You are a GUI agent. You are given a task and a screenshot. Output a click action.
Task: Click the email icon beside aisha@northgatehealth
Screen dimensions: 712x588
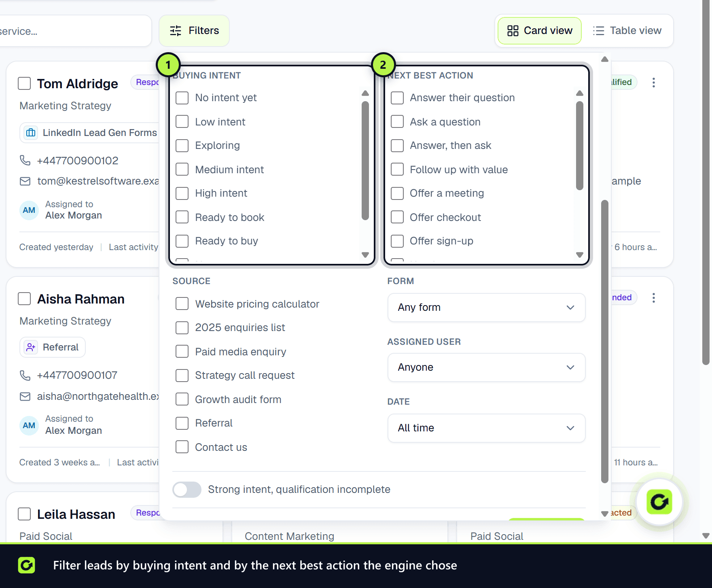point(25,396)
